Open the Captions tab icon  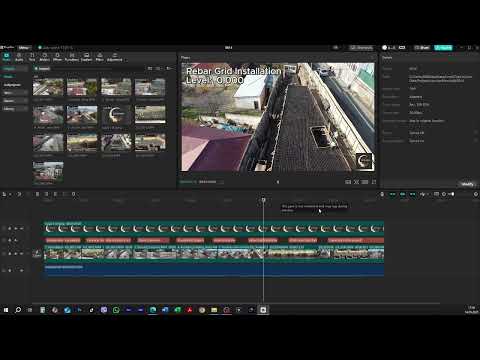point(86,57)
